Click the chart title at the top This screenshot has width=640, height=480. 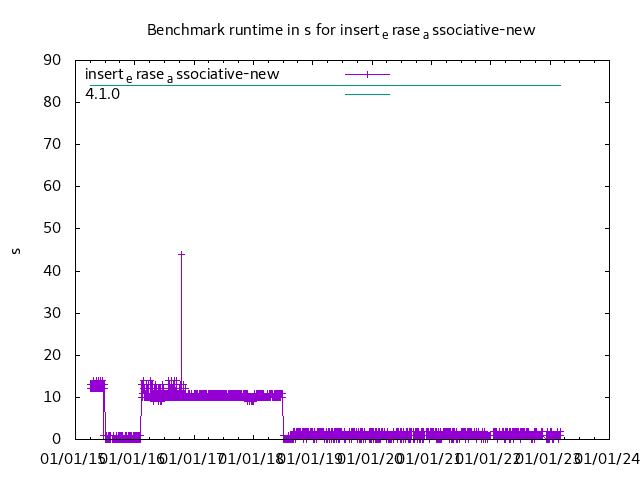click(x=341, y=30)
